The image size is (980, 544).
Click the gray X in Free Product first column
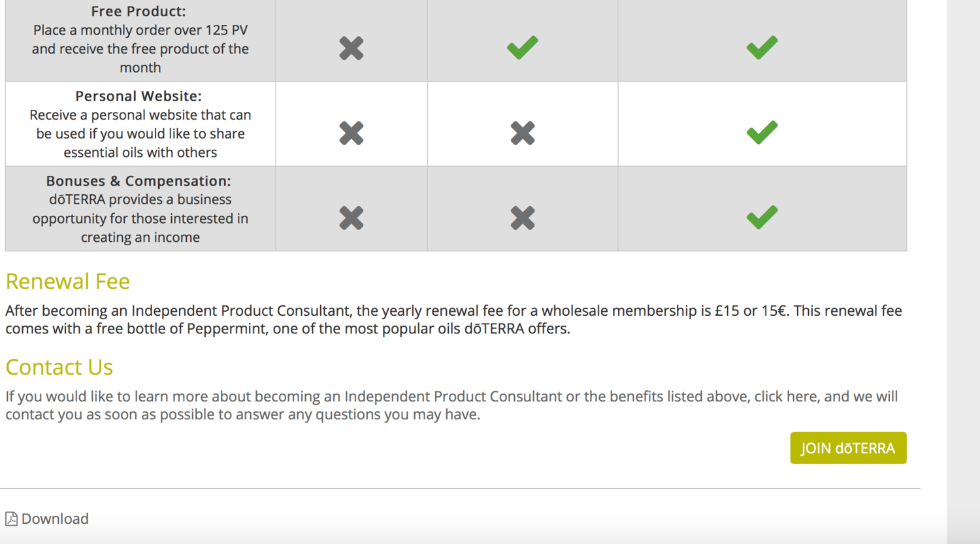click(x=351, y=48)
